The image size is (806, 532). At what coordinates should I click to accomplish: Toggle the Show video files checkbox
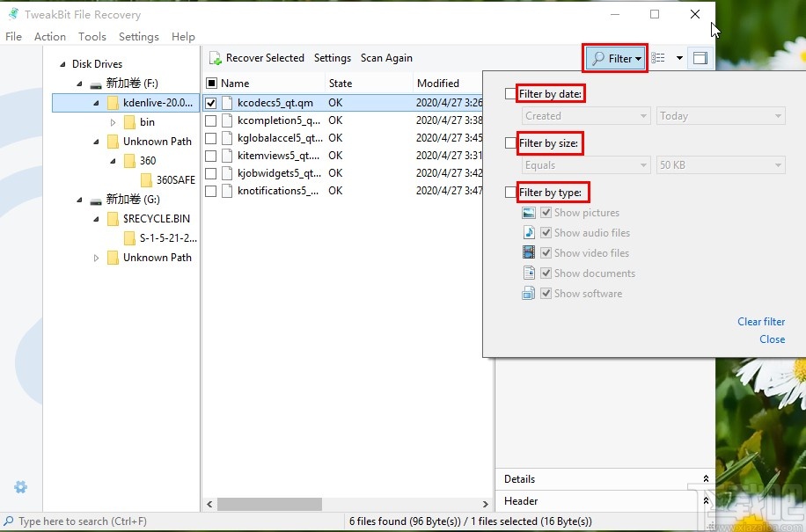[546, 252]
